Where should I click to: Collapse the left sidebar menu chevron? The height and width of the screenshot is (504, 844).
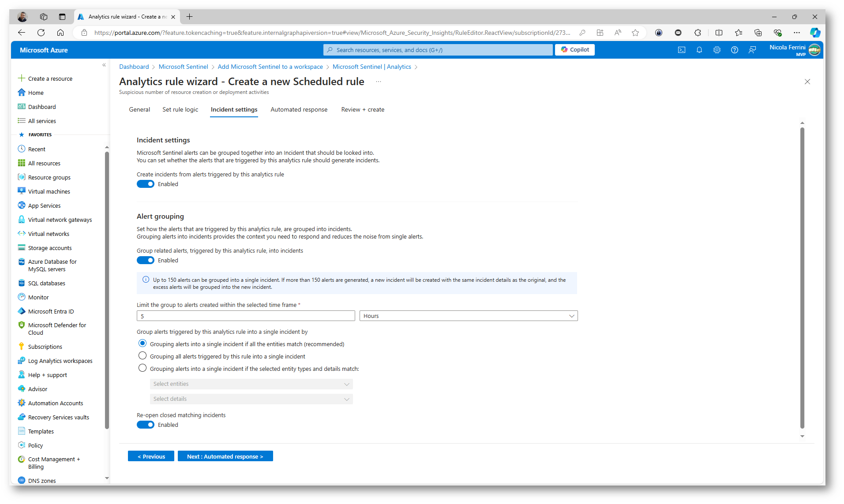click(104, 65)
